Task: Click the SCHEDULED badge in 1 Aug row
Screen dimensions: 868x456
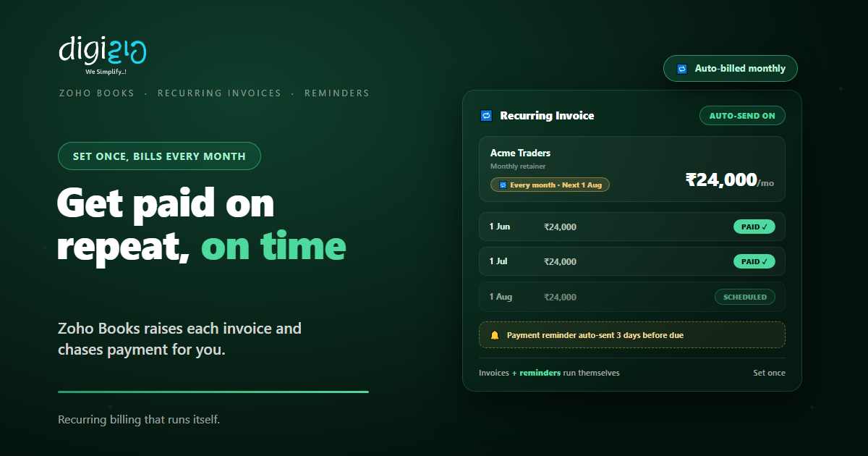Action: [745, 297]
